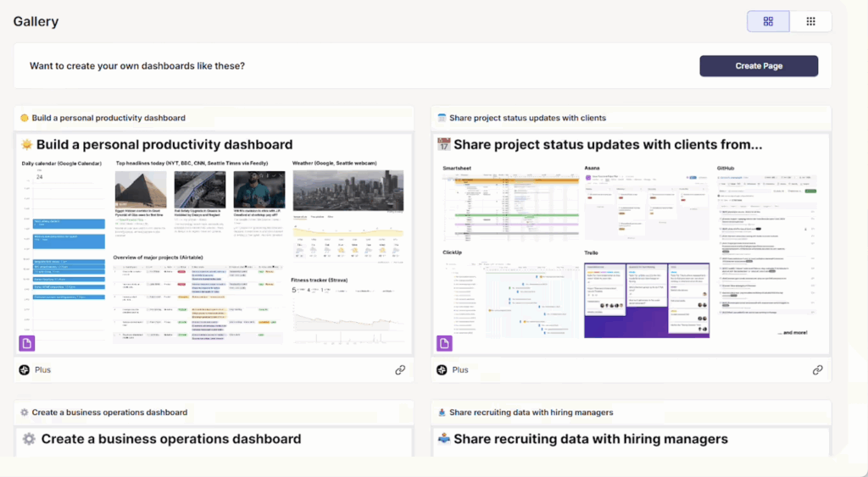Screen dimensions: 868x477
Task: Click 'Plus' author name under project status card
Action: 460,370
